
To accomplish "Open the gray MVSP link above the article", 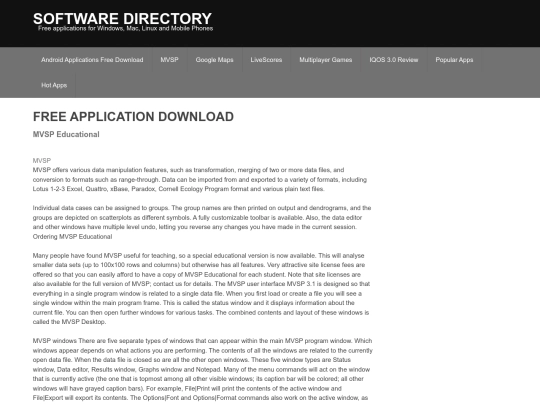I will point(42,160).
